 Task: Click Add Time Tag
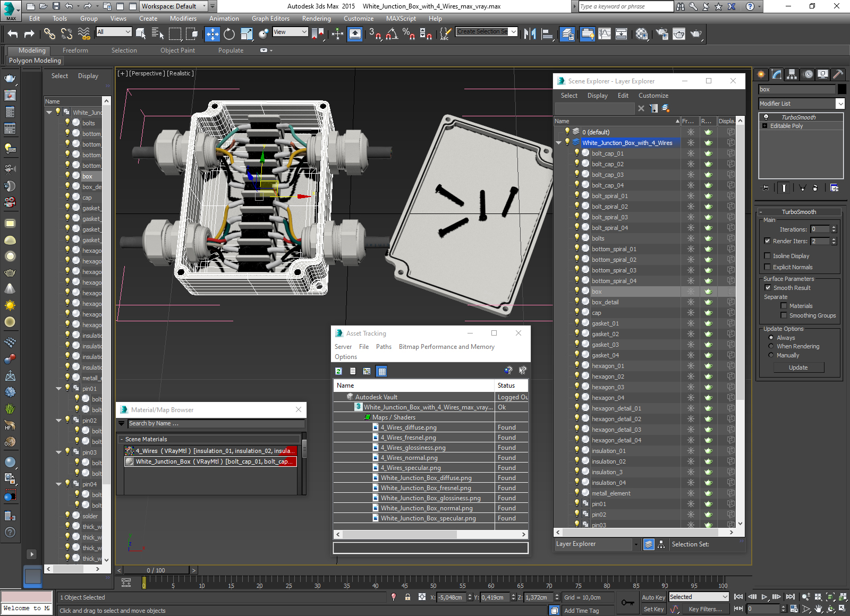click(581, 611)
